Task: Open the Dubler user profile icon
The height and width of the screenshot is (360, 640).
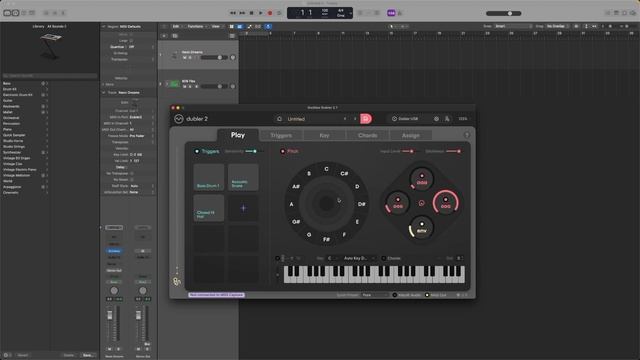Action: pos(447,119)
